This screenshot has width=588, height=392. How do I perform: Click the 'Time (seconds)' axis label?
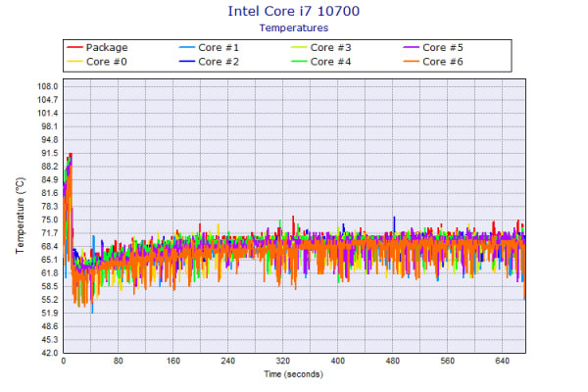point(294,374)
